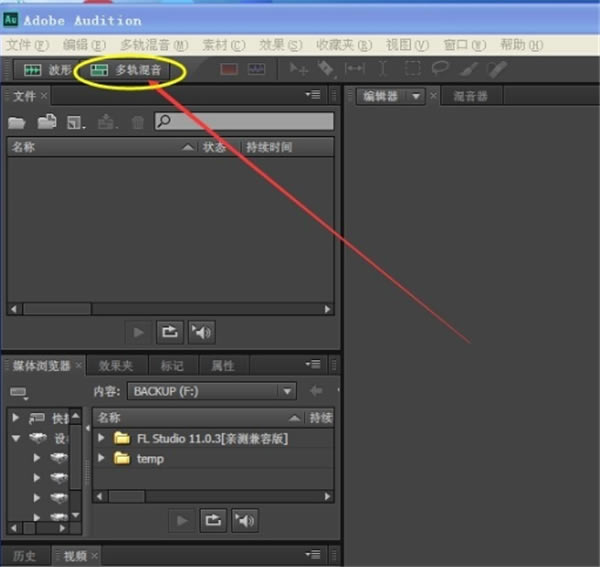Viewport: 600px width, 567px height.
Task: Open the 收藏夹 (R) menu
Action: pyautogui.click(x=344, y=45)
